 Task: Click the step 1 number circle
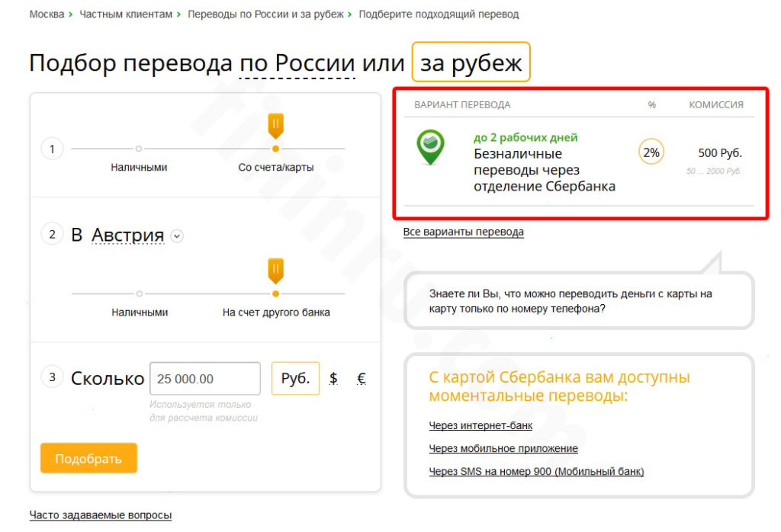pos(52,149)
